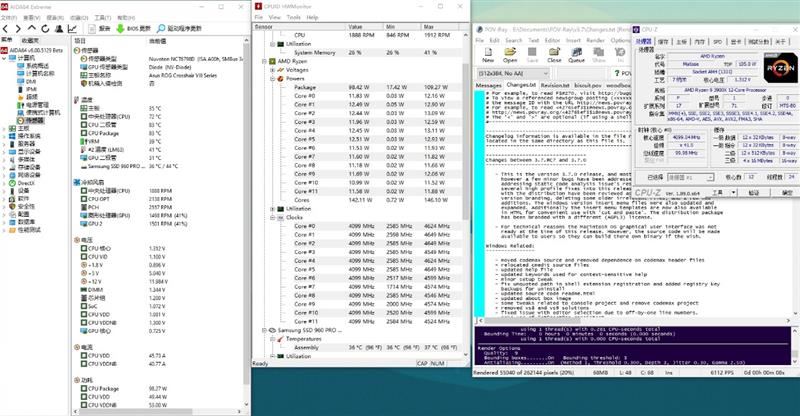
Task: Click the POV-Win help question mark button
Action: [622, 74]
